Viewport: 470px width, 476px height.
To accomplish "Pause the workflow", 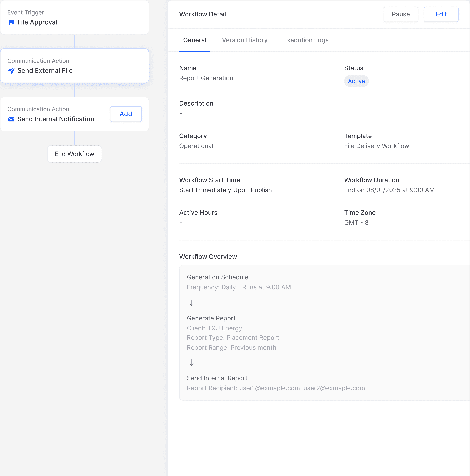I will 401,14.
